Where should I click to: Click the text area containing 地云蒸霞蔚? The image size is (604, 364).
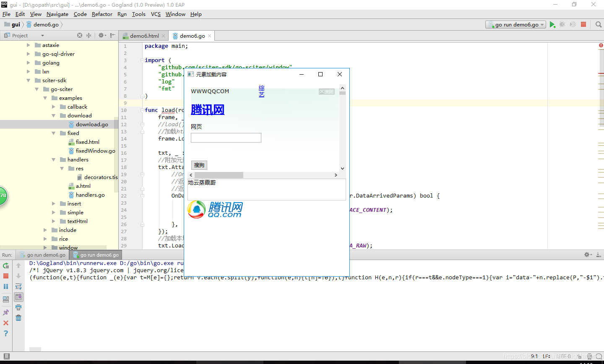[x=266, y=189]
